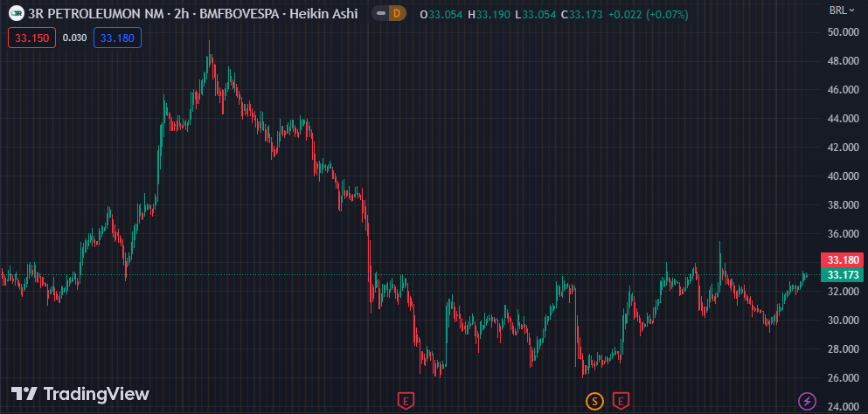Click the E earnings marker next to the S marker
868x414 pixels.
[621, 400]
